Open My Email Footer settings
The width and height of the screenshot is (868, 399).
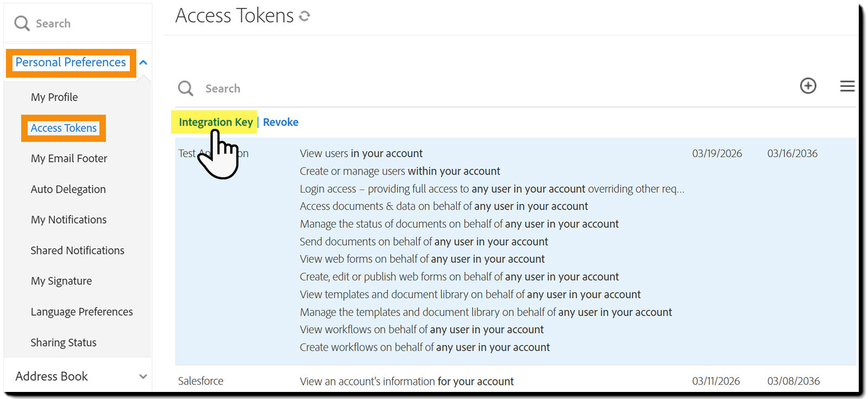point(68,158)
